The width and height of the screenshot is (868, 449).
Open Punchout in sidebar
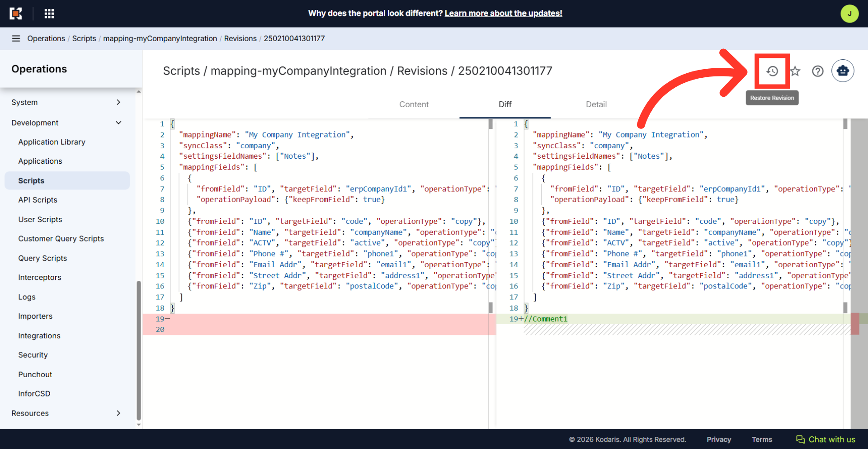(35, 374)
